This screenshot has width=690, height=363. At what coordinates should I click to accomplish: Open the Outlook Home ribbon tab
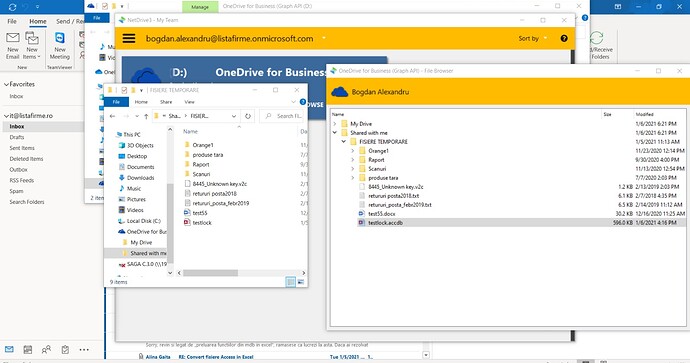[37, 21]
